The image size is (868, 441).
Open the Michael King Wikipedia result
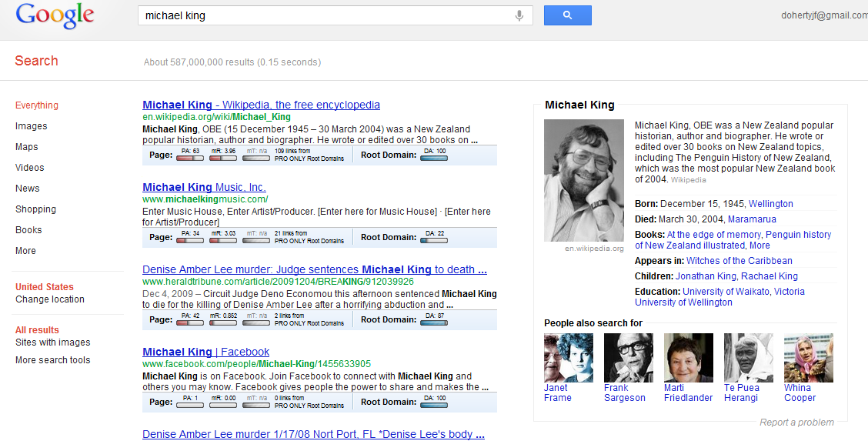(261, 105)
